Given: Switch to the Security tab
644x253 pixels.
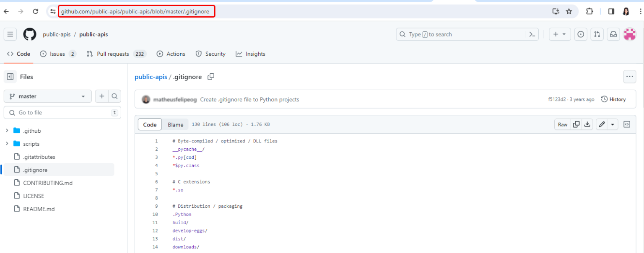Looking at the screenshot, I should pos(210,54).
